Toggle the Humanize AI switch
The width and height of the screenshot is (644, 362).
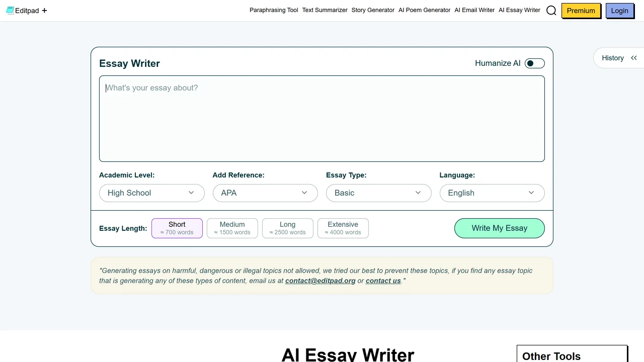tap(534, 63)
